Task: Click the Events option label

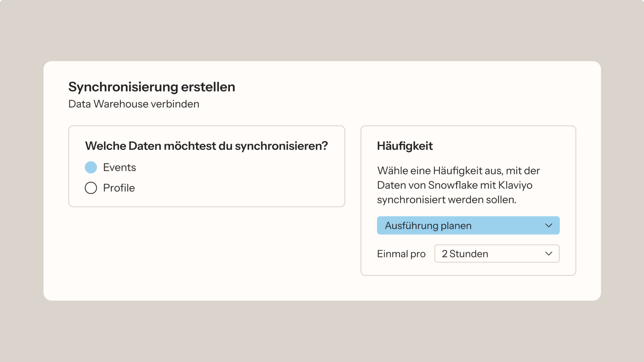Action: click(x=119, y=167)
